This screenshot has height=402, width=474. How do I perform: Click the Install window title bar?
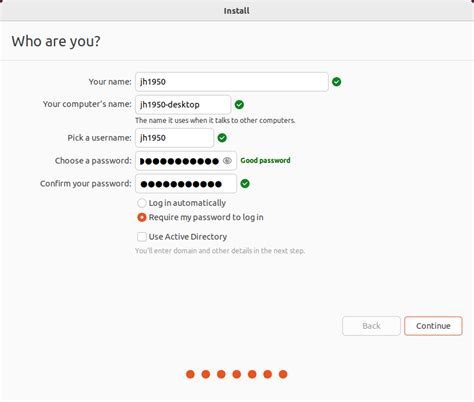coord(237,11)
